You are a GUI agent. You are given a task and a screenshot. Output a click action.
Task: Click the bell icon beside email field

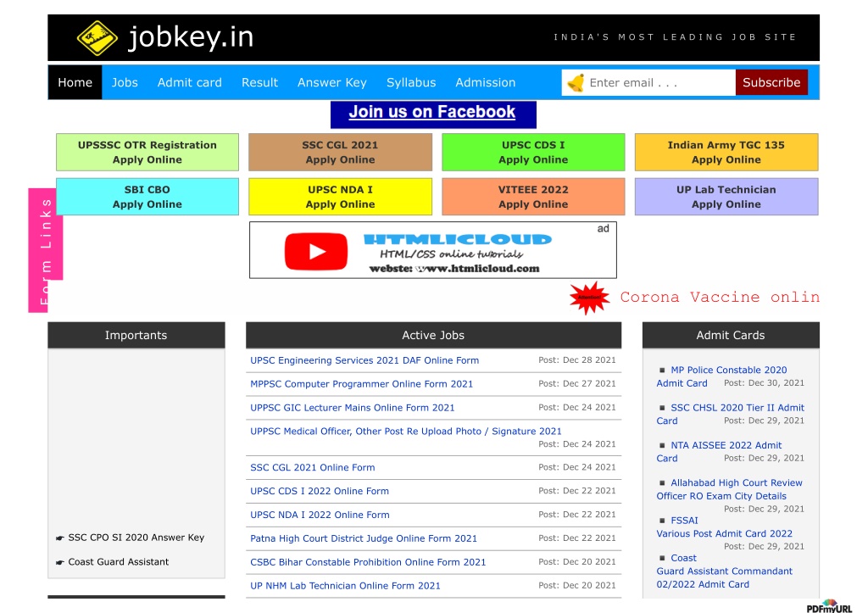pos(576,83)
